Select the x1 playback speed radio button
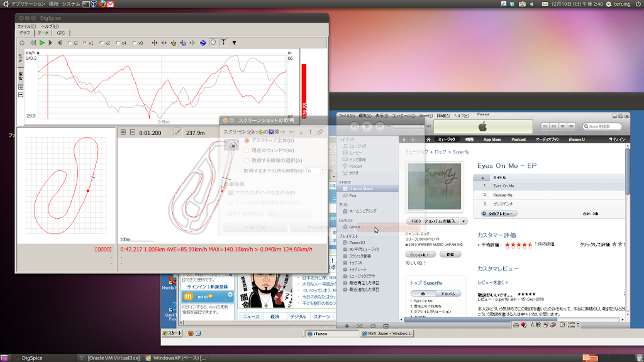Screen dimensions: 644x362 (x=86, y=43)
